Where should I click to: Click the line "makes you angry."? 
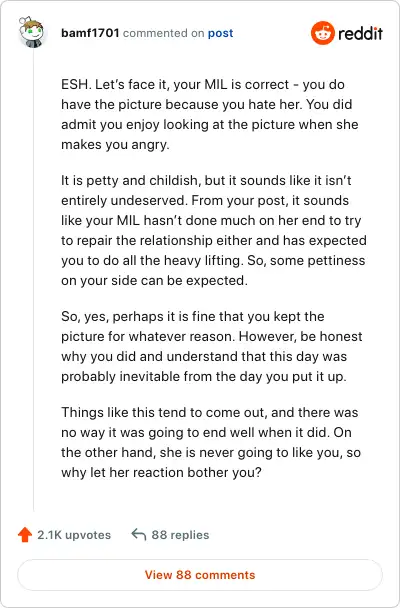click(115, 145)
